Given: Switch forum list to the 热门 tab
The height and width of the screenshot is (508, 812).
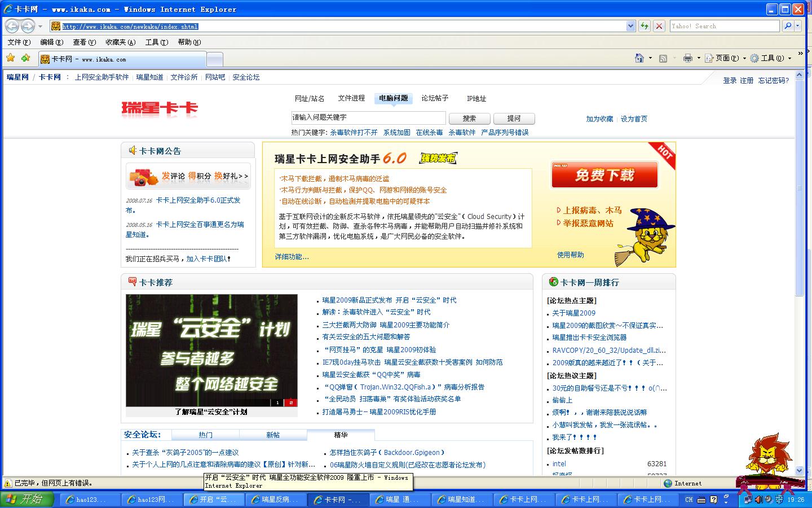Looking at the screenshot, I should 205,435.
